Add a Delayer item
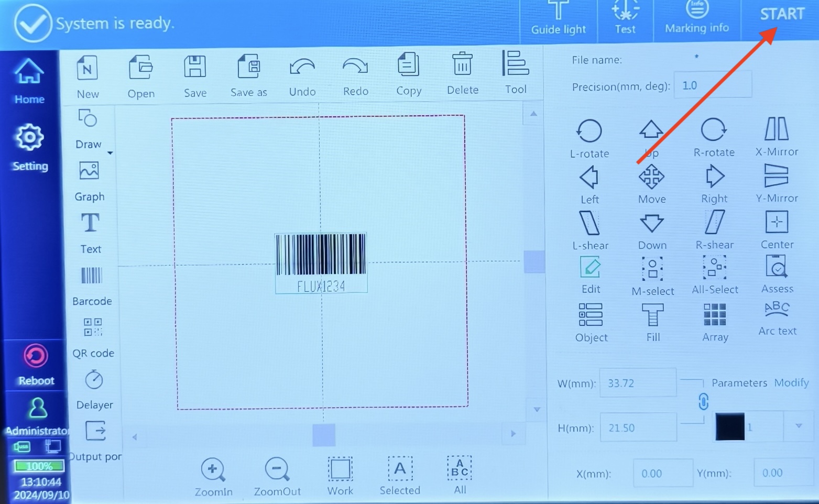Viewport: 819px width, 504px height. pos(94,390)
